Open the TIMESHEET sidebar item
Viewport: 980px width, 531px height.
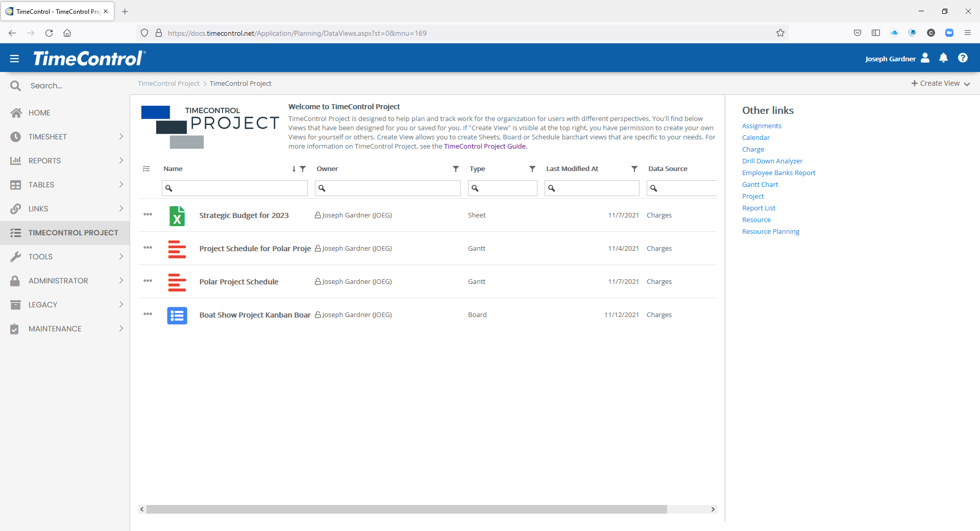click(x=65, y=137)
